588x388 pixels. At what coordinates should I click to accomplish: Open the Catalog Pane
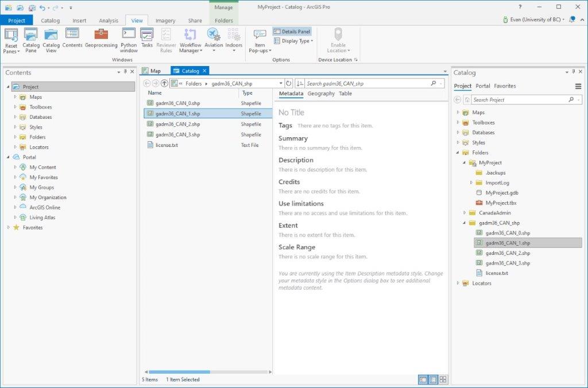click(31, 41)
